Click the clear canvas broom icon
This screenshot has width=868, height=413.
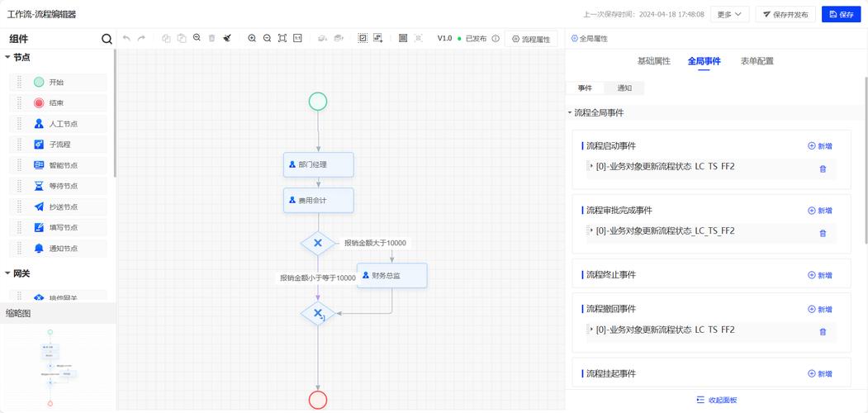(x=227, y=38)
